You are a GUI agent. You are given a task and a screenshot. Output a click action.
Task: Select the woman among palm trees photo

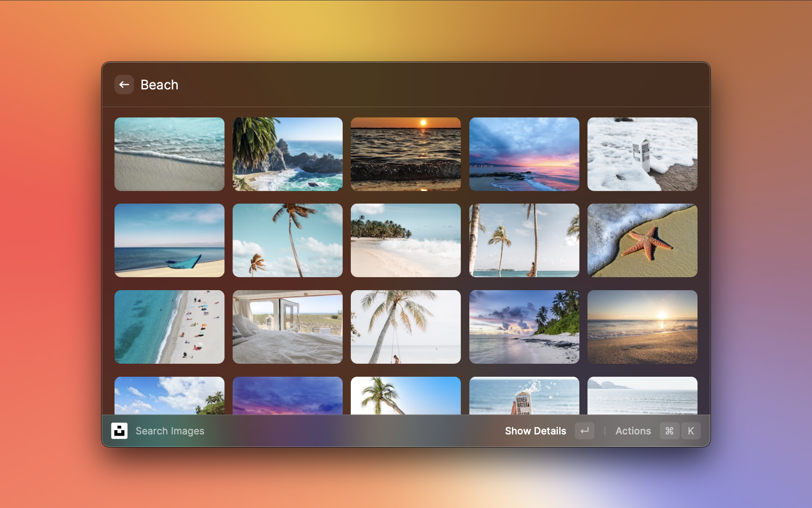[x=524, y=241]
